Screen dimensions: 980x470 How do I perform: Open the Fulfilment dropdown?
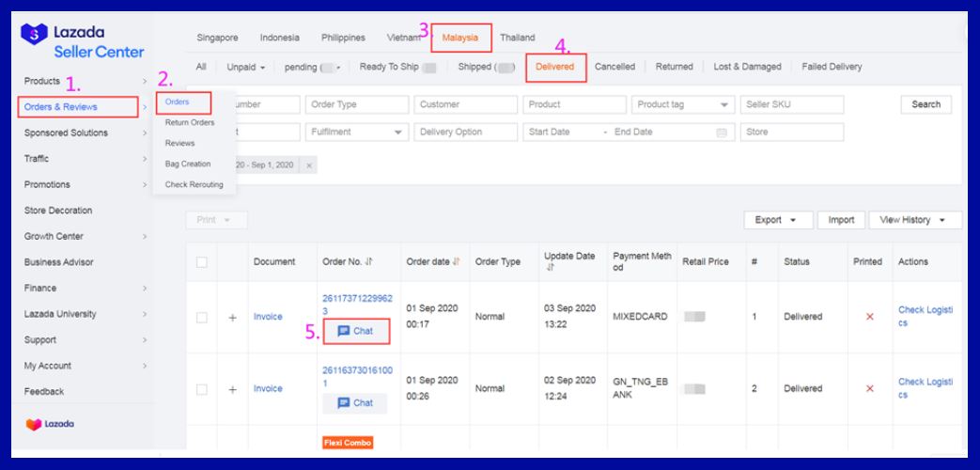click(357, 133)
